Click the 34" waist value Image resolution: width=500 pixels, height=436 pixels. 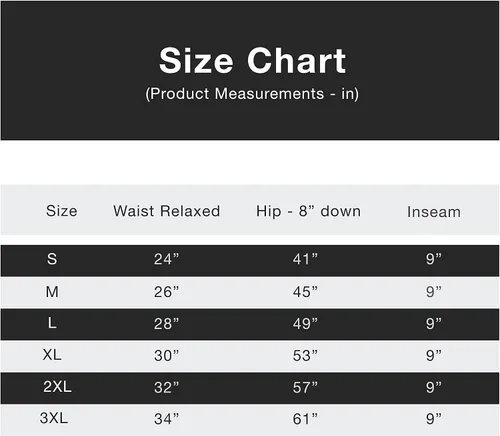click(x=166, y=419)
